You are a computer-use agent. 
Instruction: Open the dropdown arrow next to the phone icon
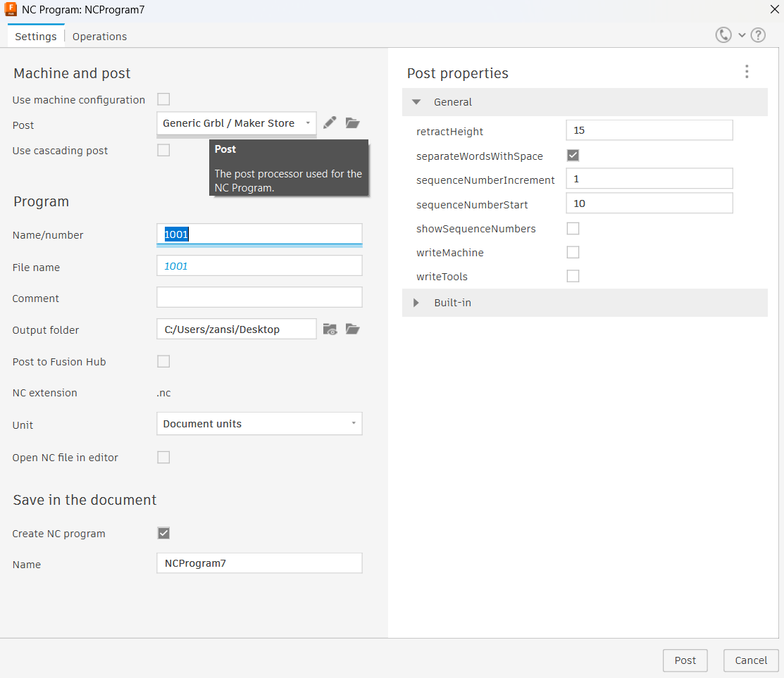742,35
